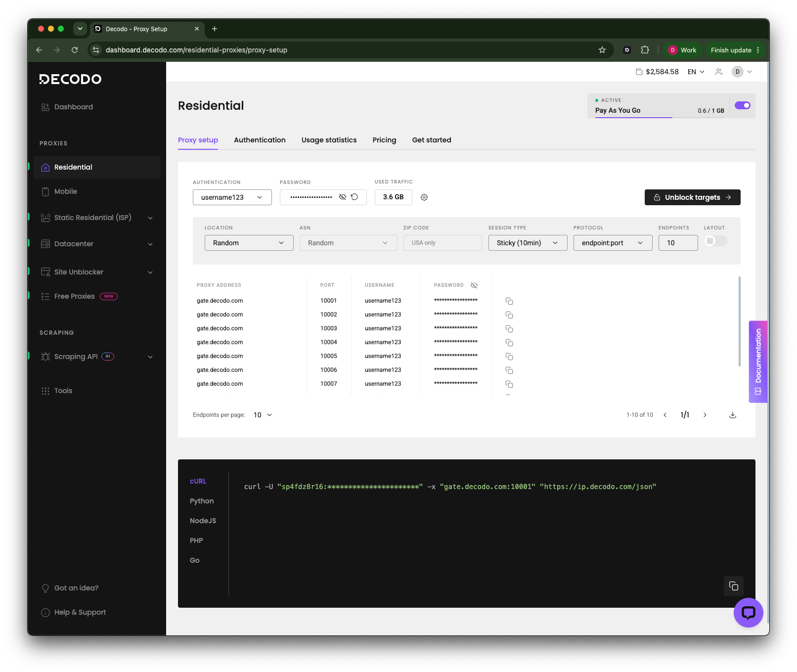Screen dimensions: 797x672
Task: Toggle password visibility in password field
Action: 342,197
